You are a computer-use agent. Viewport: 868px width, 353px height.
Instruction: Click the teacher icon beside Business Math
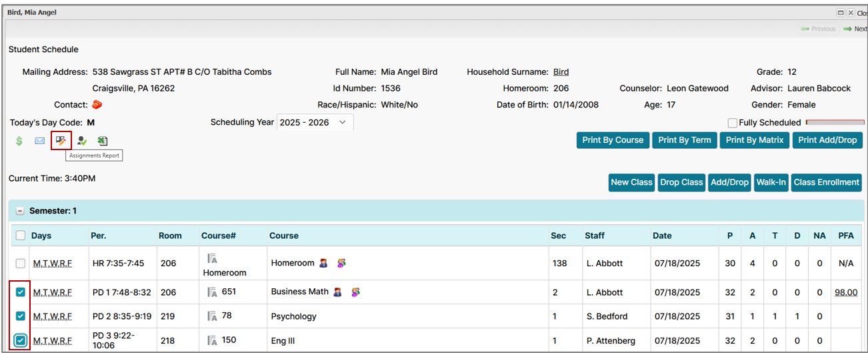click(x=337, y=292)
